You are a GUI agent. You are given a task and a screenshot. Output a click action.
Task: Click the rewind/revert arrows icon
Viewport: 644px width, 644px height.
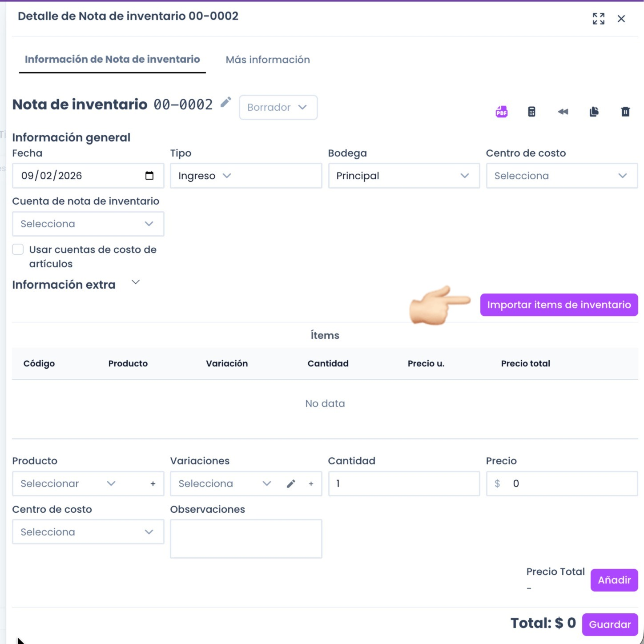pos(563,112)
